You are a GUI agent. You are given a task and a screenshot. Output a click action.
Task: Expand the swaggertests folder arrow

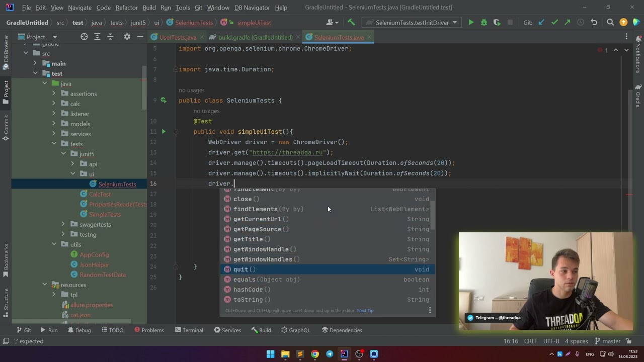[x=63, y=224]
